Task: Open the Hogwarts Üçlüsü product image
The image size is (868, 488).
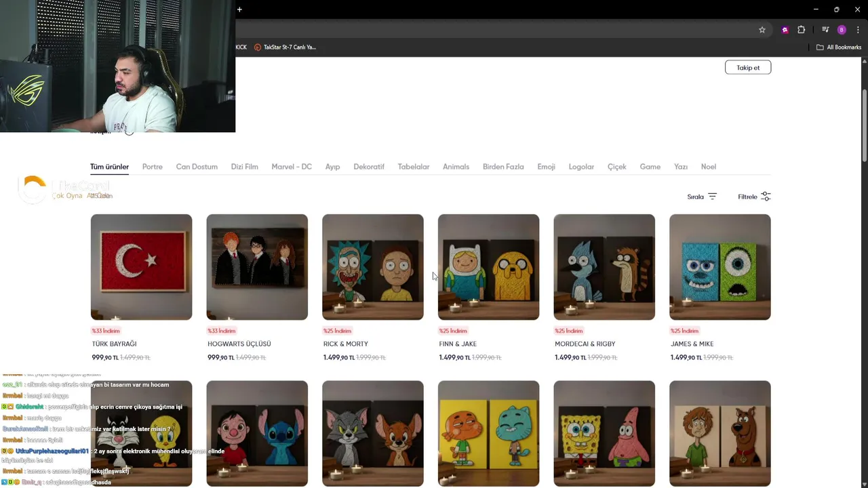Action: [x=257, y=267]
